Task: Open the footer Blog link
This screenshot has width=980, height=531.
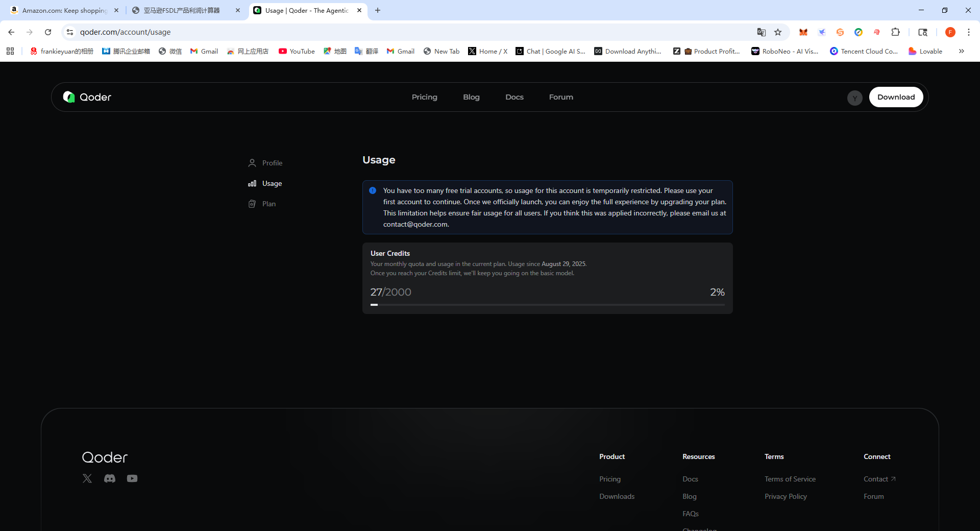Action: (x=690, y=496)
